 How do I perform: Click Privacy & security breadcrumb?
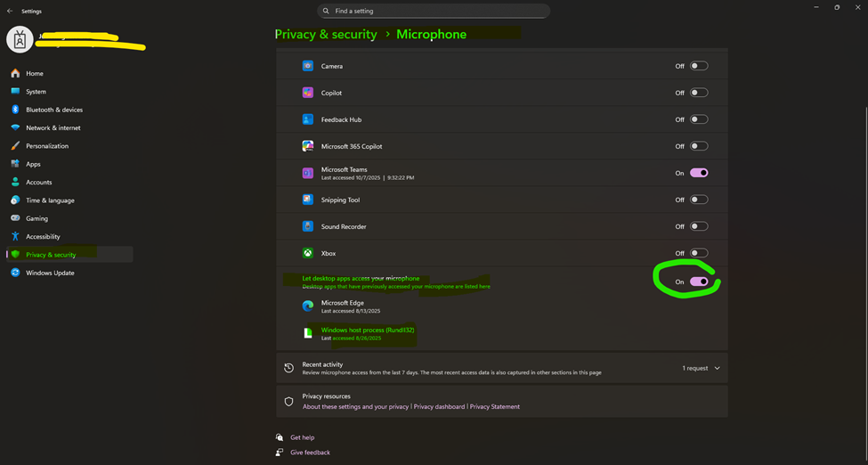326,34
